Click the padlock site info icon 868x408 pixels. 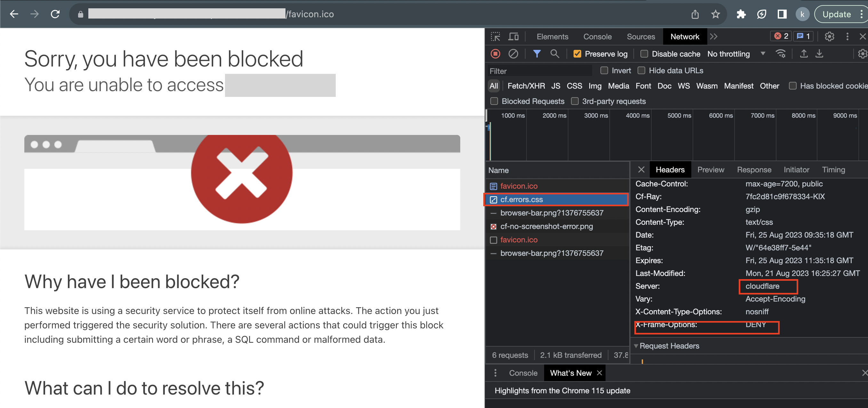(x=80, y=14)
